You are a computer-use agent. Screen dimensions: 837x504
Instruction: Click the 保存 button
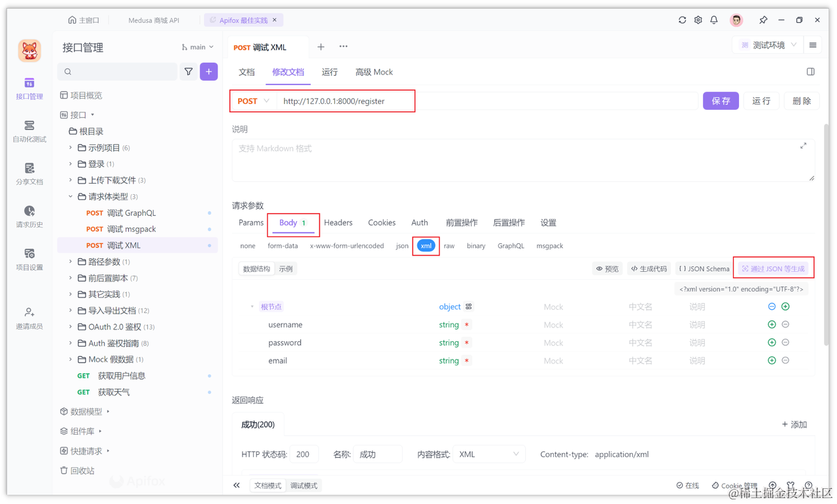pos(721,101)
